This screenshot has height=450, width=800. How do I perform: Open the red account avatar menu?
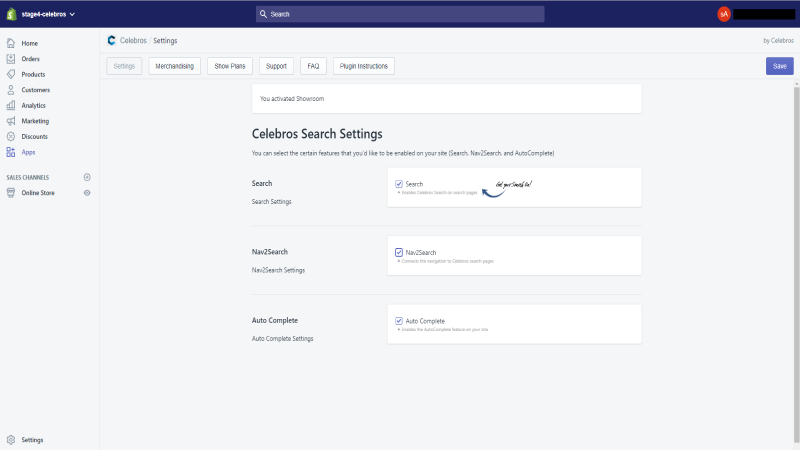pyautogui.click(x=723, y=14)
